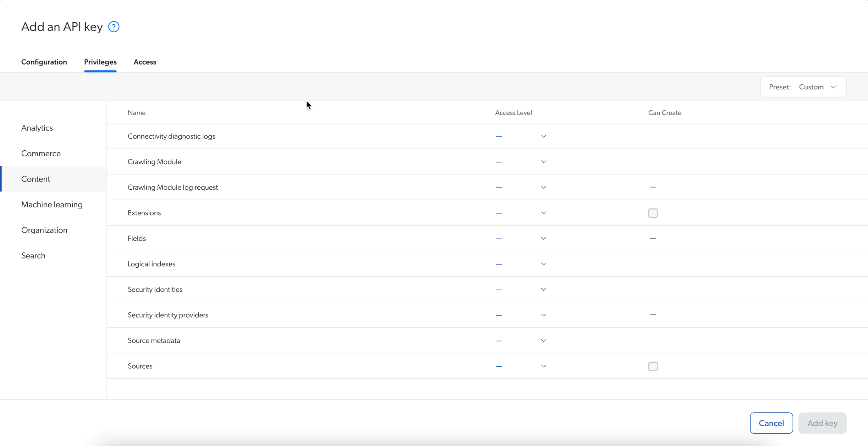Expand Connectivity diagnostic logs access level options
This screenshot has height=446, width=868.
[x=543, y=136]
